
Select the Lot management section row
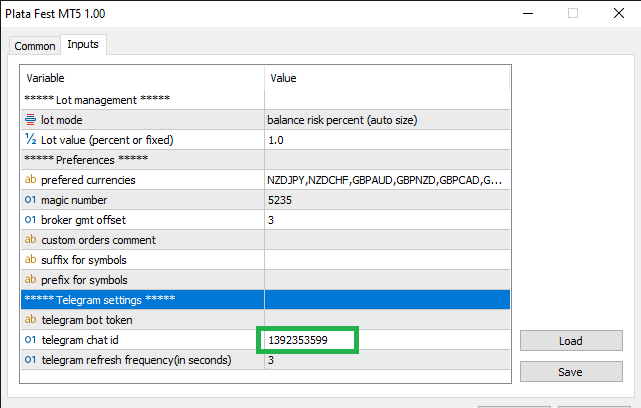(265, 100)
